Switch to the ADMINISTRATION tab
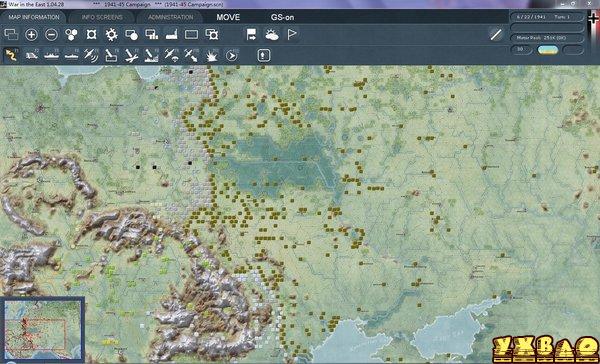This screenshot has height=364, width=600. tap(171, 17)
